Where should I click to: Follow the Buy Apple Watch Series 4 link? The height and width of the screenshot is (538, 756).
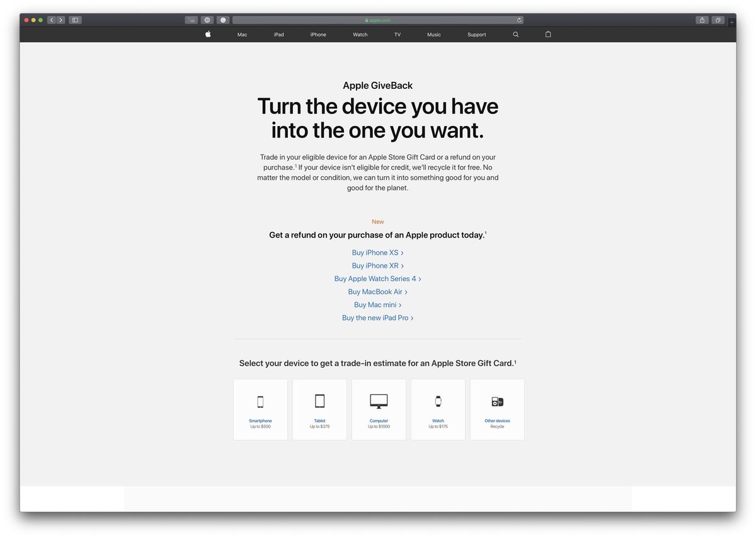point(377,278)
